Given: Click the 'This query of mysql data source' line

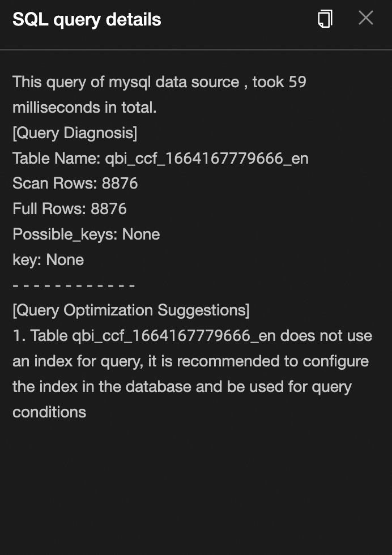Looking at the screenshot, I should tap(159, 82).
